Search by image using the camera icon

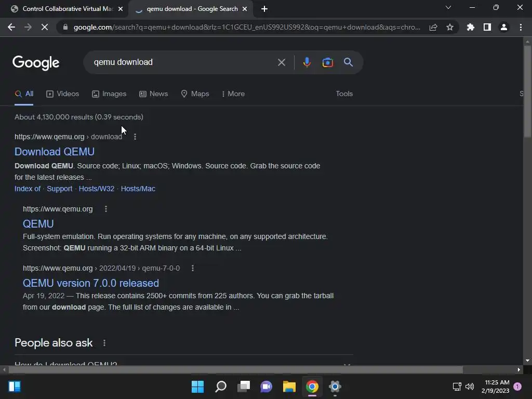click(x=327, y=62)
